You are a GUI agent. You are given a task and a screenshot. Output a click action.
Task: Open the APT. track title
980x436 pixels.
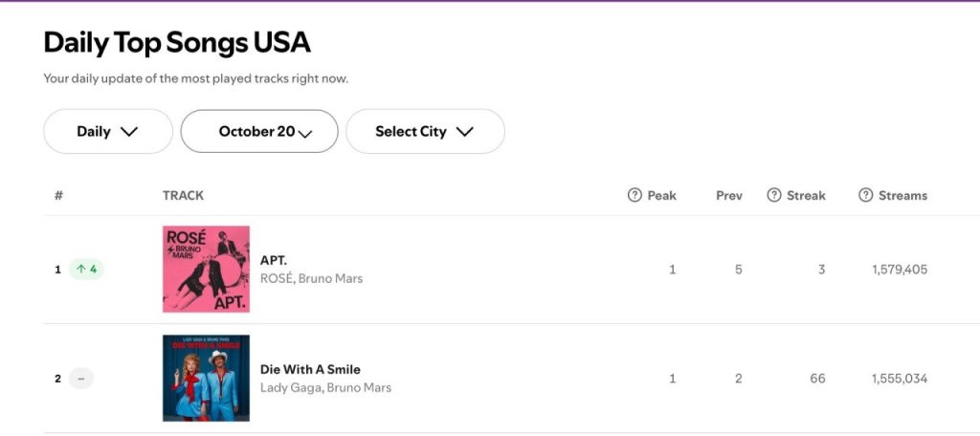coord(274,260)
